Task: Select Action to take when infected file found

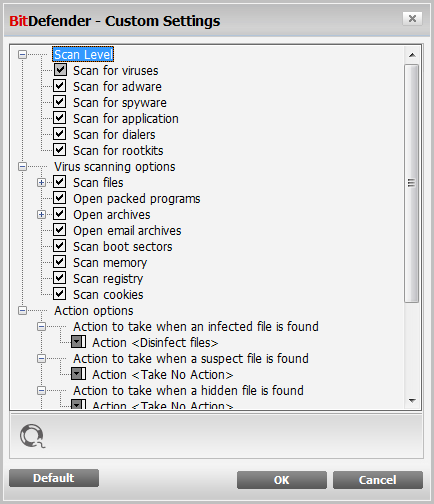Action: pyautogui.click(x=196, y=327)
